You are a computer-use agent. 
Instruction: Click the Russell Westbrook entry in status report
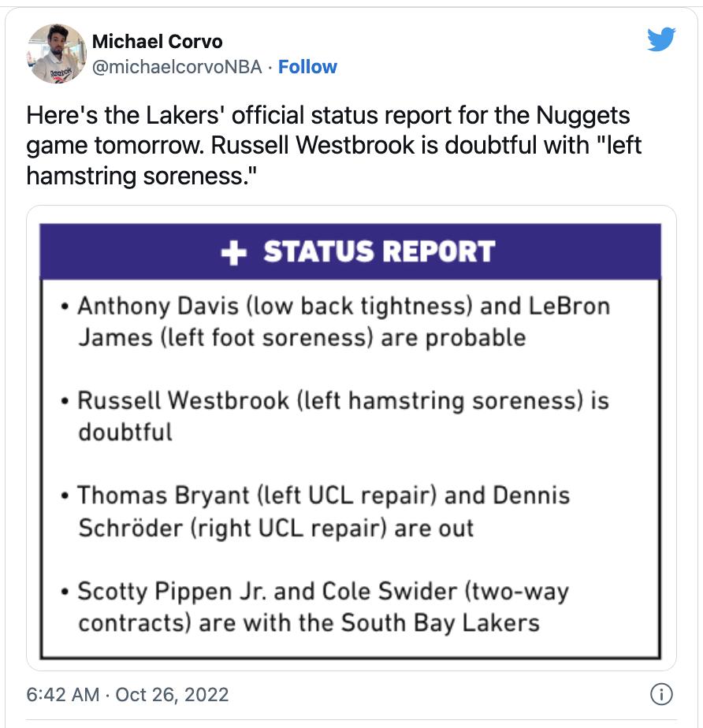coord(183,401)
